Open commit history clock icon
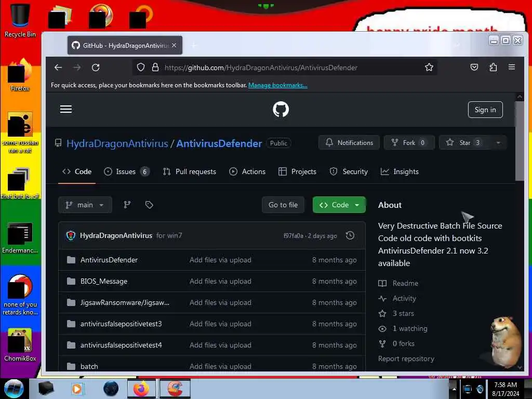Image resolution: width=532 pixels, height=399 pixels. (x=350, y=235)
